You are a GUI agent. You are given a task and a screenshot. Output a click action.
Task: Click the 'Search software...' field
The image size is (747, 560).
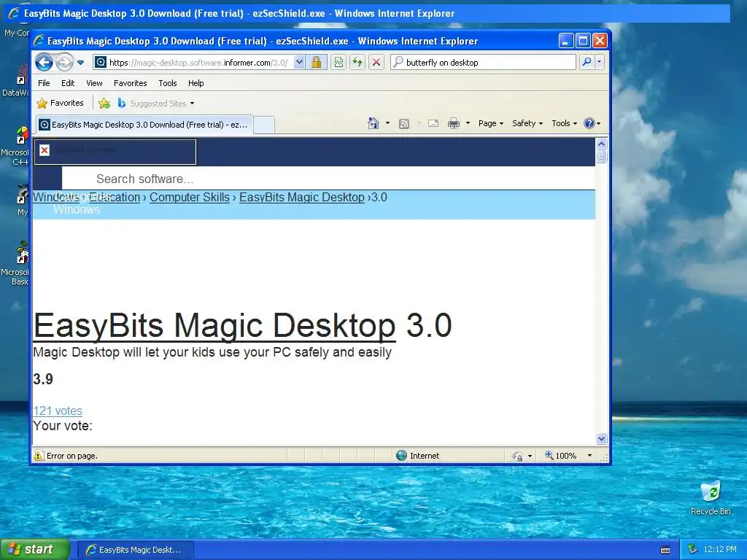click(328, 179)
